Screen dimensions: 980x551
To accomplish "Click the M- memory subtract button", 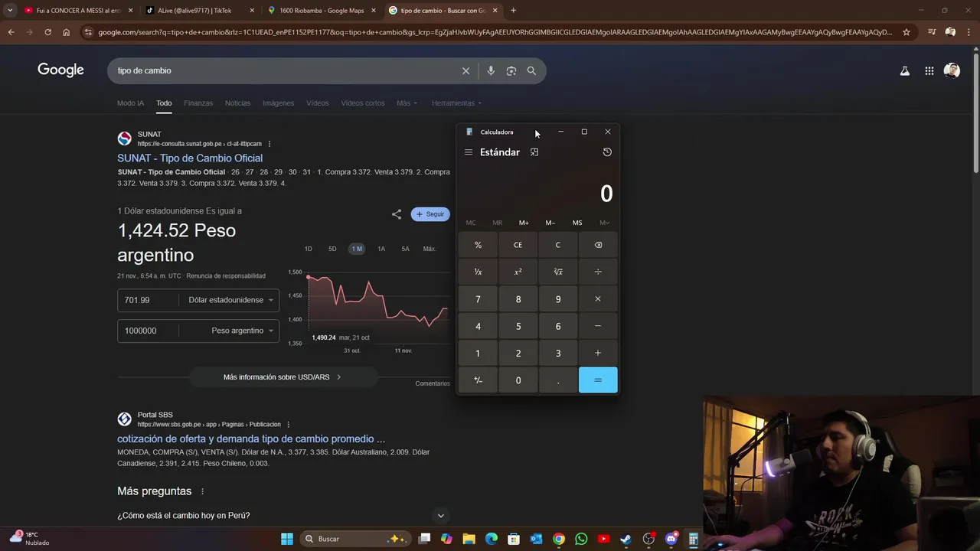I will [550, 223].
